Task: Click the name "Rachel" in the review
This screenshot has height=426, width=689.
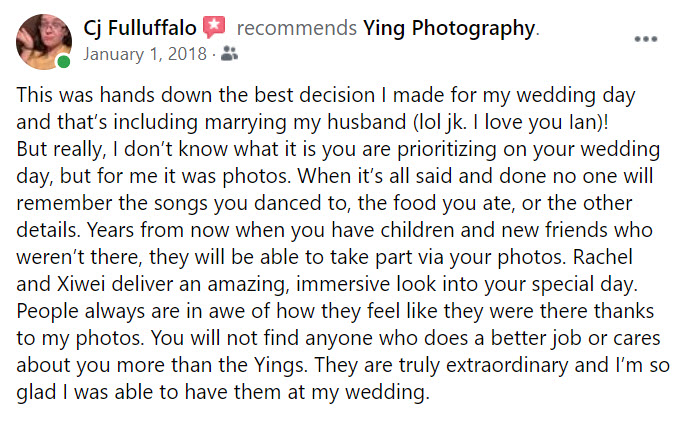Action: point(603,257)
